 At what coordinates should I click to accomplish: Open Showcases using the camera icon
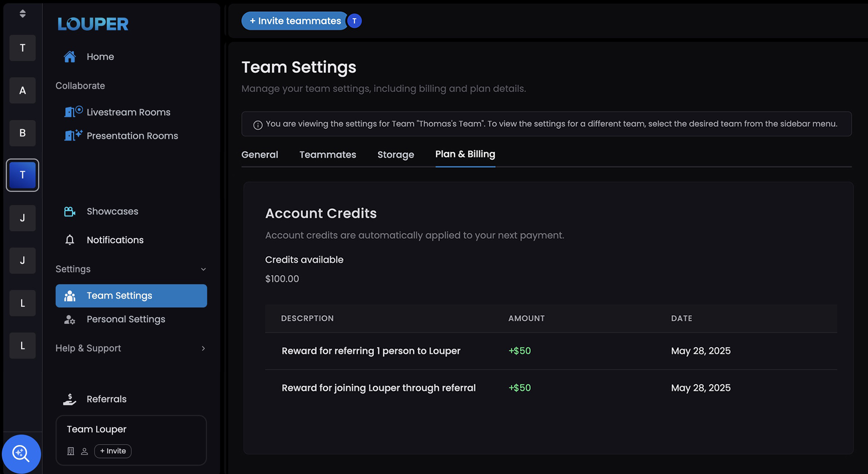point(69,211)
